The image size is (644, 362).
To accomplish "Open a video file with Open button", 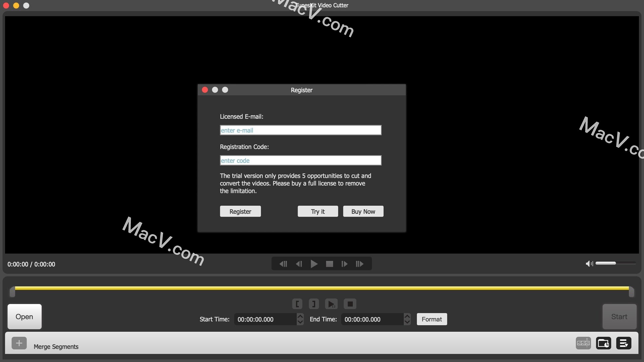I will pyautogui.click(x=24, y=316).
